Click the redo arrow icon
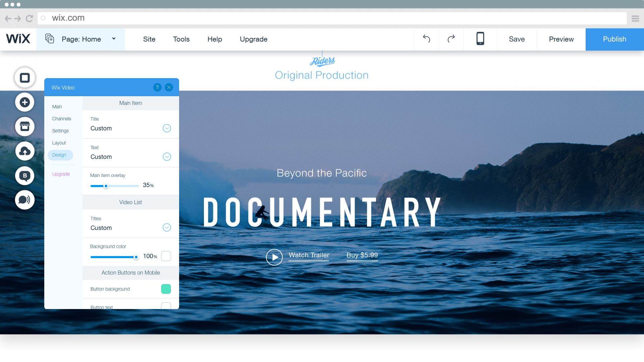The width and height of the screenshot is (644, 362). pos(451,39)
